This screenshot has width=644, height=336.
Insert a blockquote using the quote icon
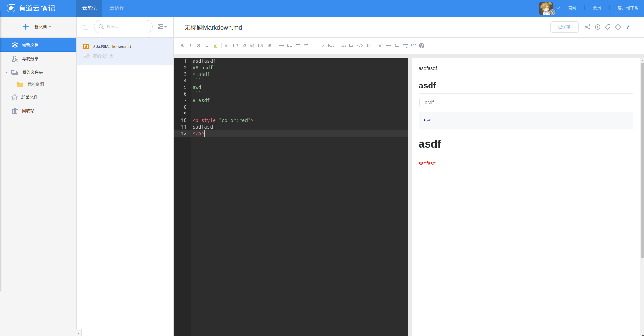[x=289, y=46]
